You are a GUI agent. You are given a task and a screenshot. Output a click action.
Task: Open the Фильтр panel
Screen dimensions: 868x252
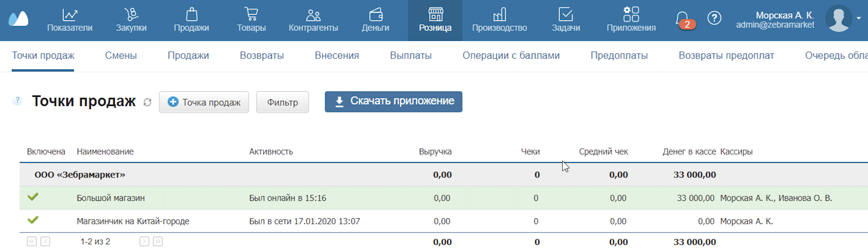click(x=282, y=102)
